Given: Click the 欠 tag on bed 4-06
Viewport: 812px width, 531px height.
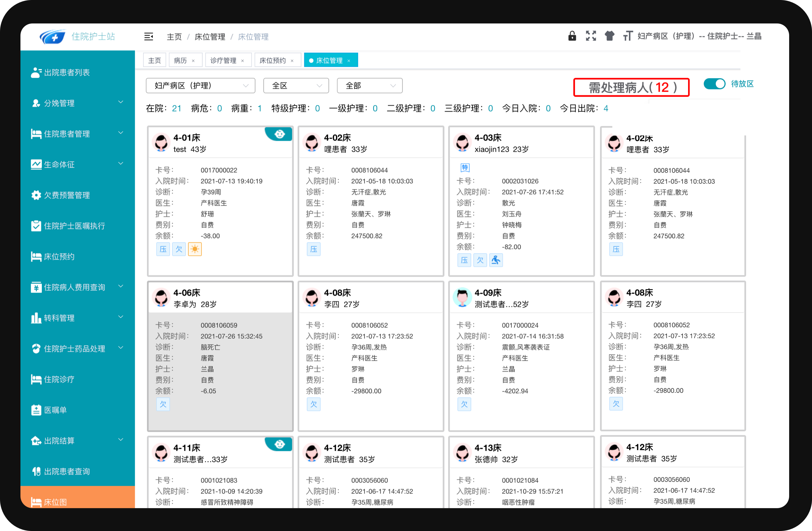Looking at the screenshot, I should click(x=163, y=404).
